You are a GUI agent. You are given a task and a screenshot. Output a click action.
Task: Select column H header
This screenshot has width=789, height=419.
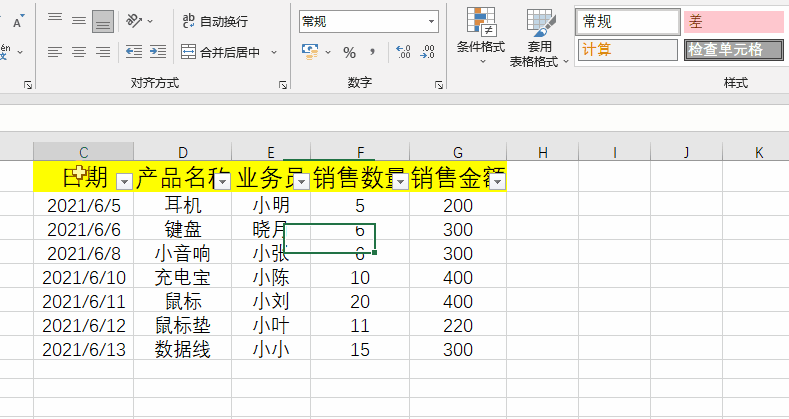pyautogui.click(x=542, y=152)
